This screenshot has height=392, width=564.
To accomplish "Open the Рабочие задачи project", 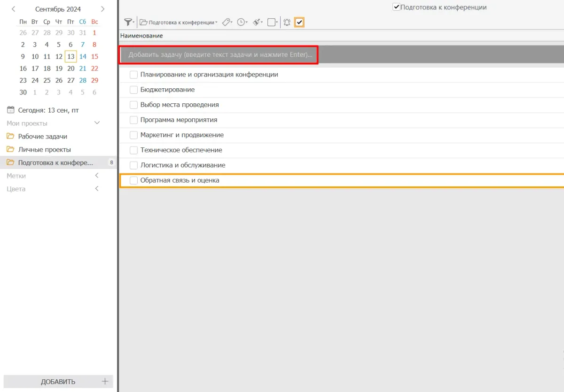I will click(42, 137).
